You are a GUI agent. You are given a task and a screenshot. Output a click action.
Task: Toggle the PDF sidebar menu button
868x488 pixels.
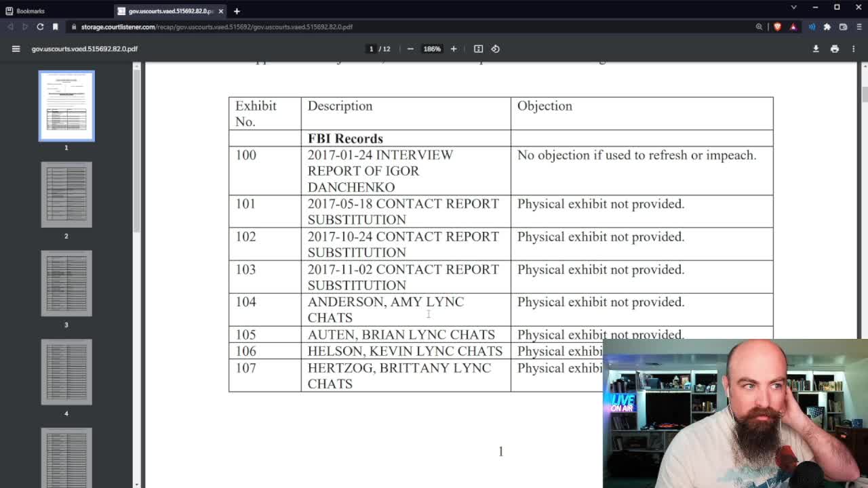tap(16, 49)
